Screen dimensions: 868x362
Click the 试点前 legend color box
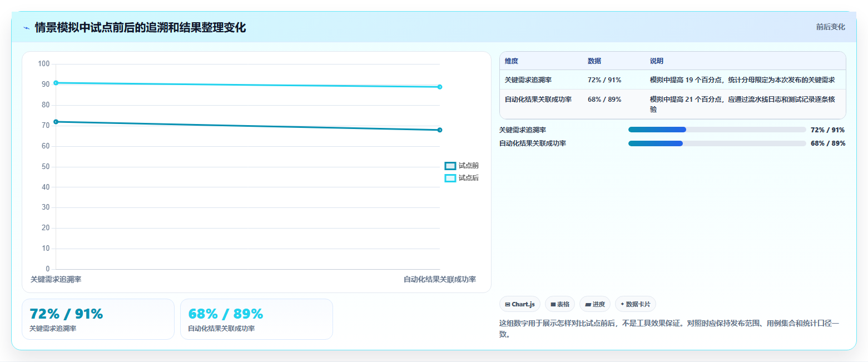[450, 166]
